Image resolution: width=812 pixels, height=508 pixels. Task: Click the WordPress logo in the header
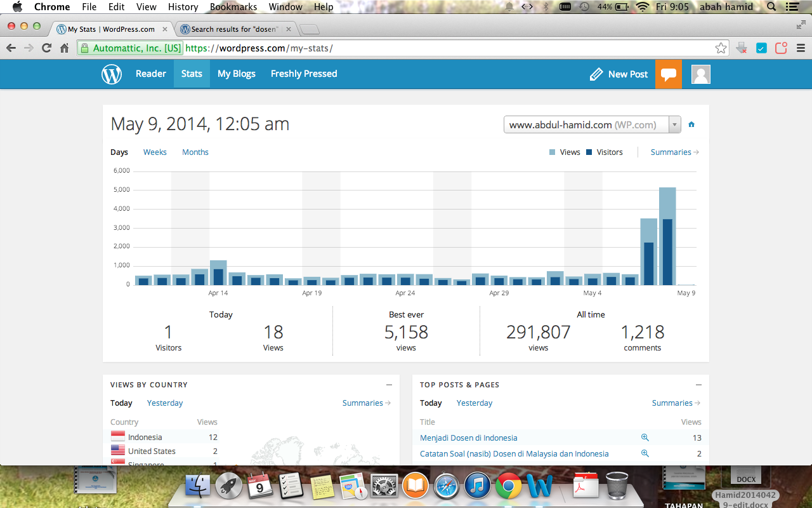tap(112, 74)
